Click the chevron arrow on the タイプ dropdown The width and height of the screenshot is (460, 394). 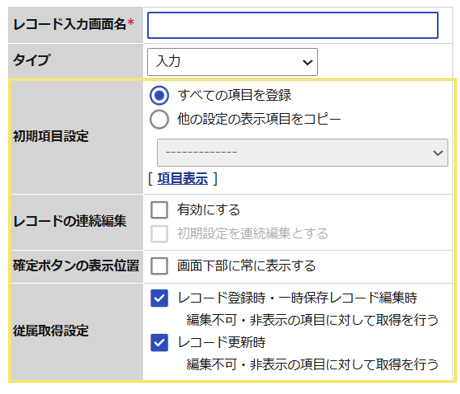[x=307, y=62]
